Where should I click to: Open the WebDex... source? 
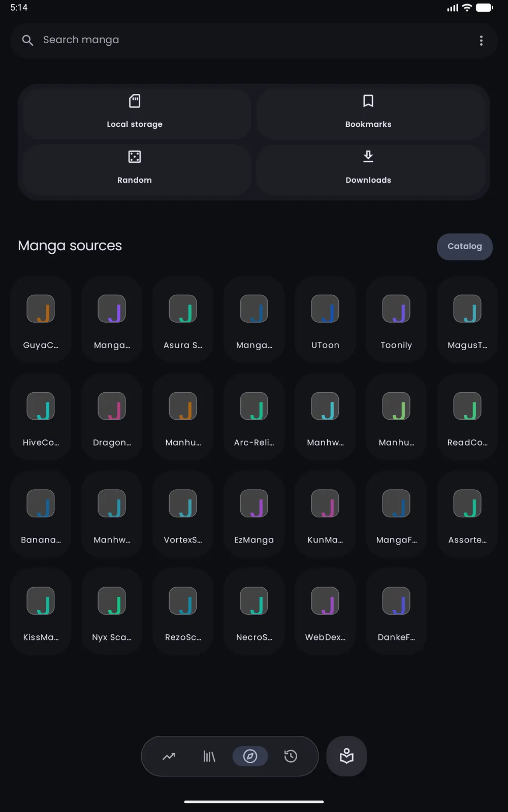click(325, 612)
